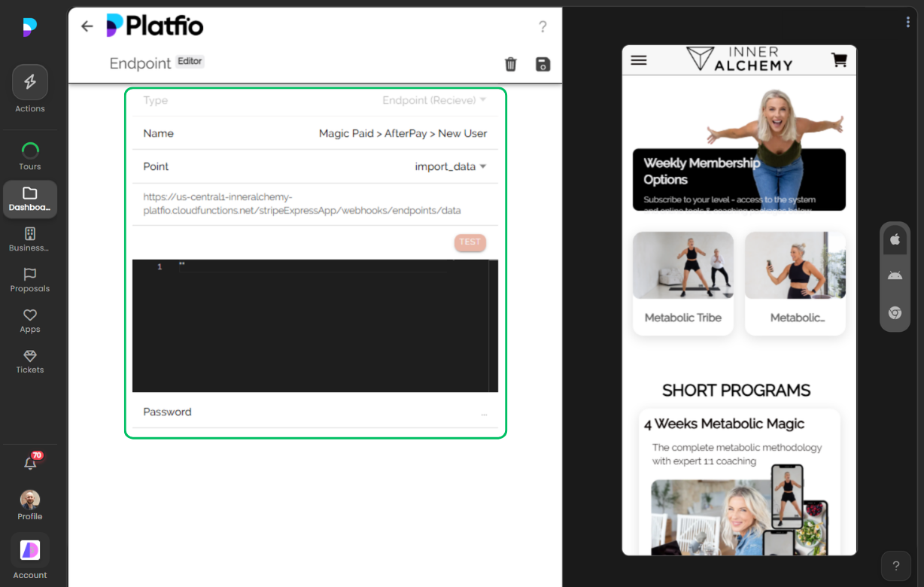The height and width of the screenshot is (587, 924).
Task: Open the three-dot menu at top right
Action: click(x=907, y=22)
